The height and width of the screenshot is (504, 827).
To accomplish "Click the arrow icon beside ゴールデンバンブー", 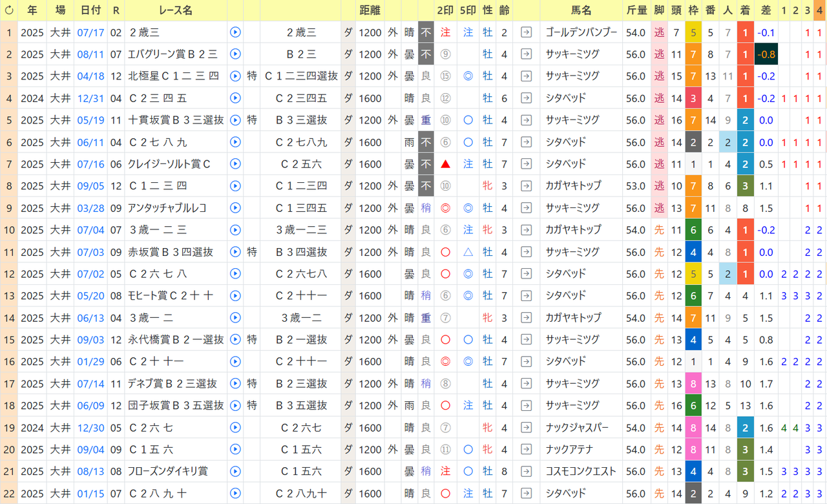I will pos(527,32).
